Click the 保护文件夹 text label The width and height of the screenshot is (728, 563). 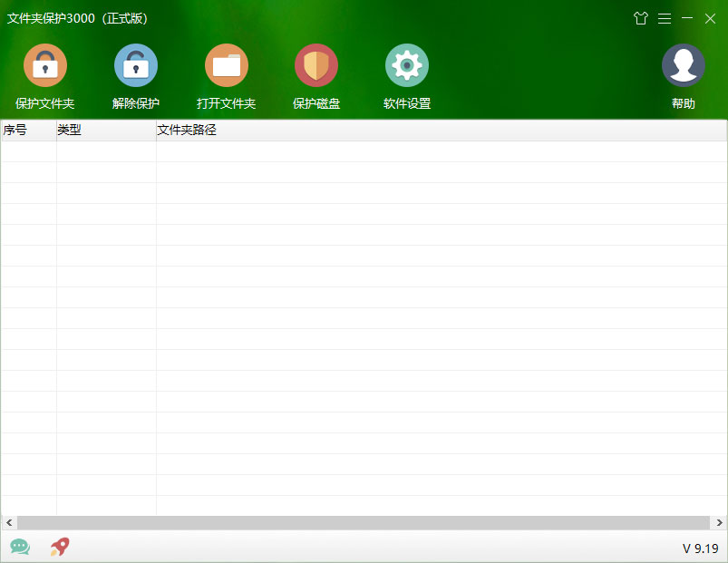click(x=45, y=103)
